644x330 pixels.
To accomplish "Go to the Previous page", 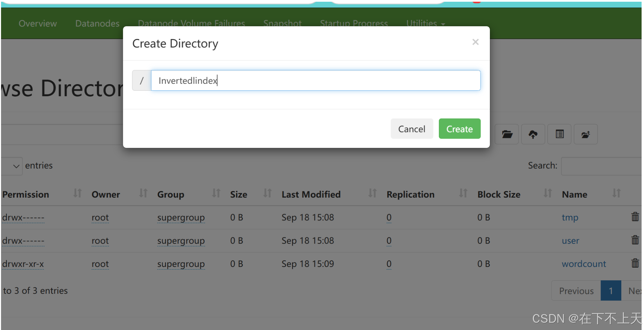I will coord(576,291).
